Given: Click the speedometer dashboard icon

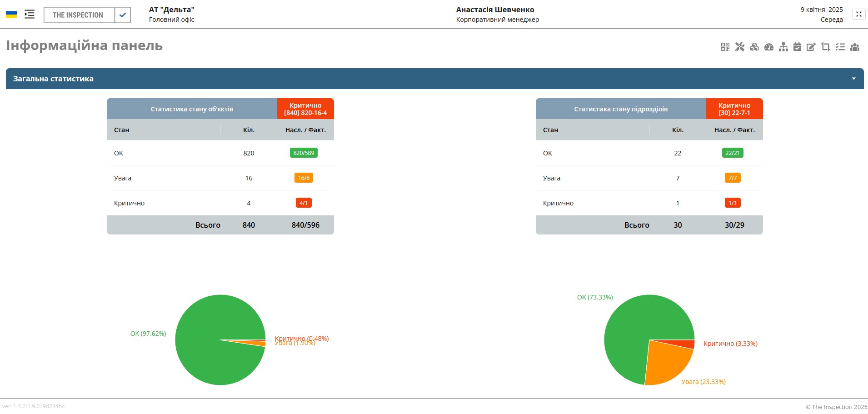Looking at the screenshot, I should pos(769,47).
